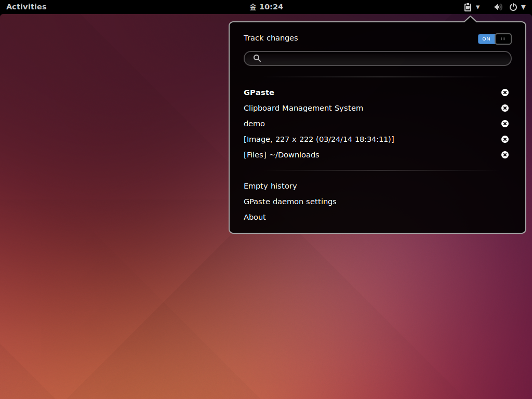Remove the Image 227 x 222 entry
532x399 pixels.
(505, 139)
